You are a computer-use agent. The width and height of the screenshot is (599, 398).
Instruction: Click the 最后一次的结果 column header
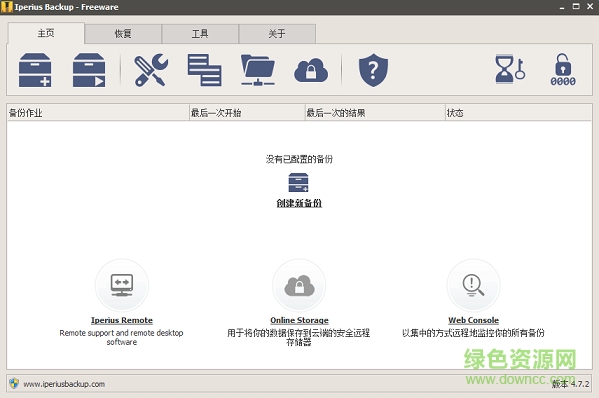point(375,113)
